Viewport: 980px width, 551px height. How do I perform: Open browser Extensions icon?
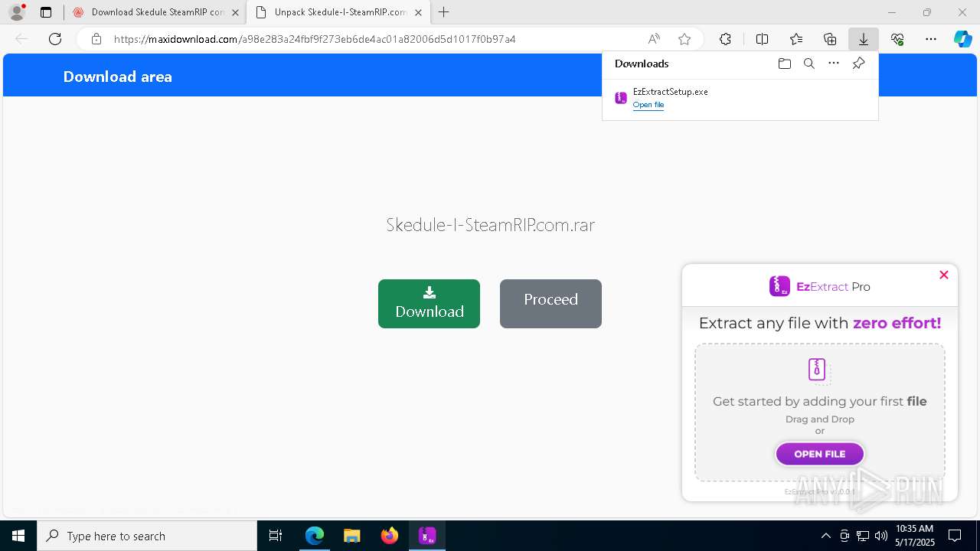[725, 39]
